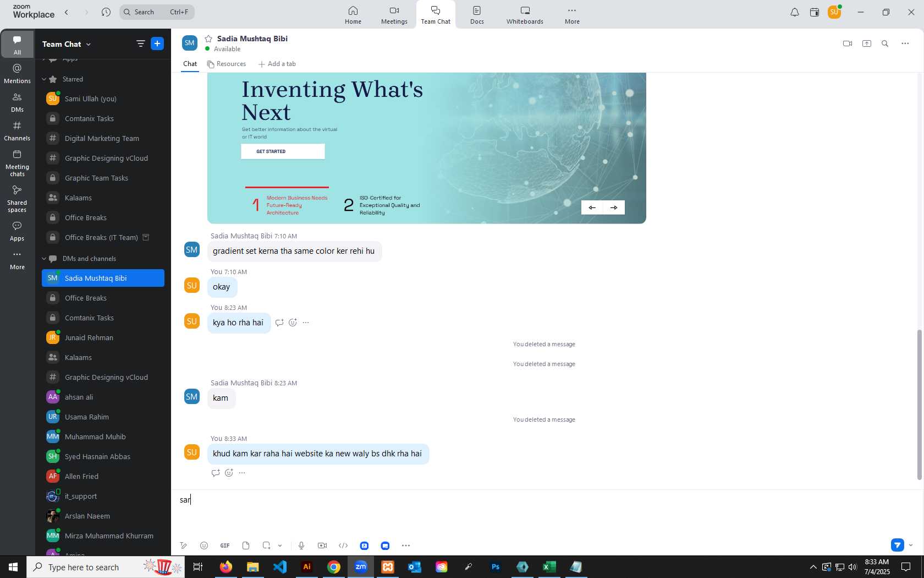
Task: Open the Syed Hasnain Abbas chat
Action: coord(103,456)
